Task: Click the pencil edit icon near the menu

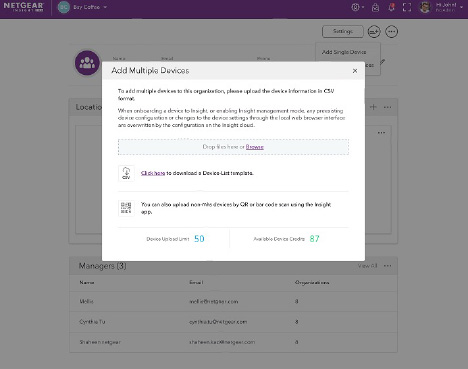Action: 383,62
